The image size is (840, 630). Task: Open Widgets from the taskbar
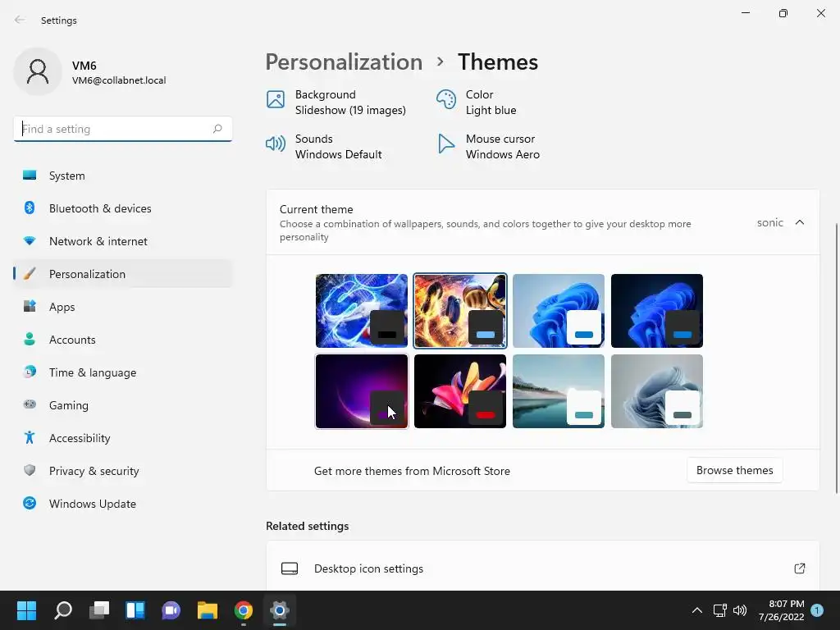click(135, 610)
